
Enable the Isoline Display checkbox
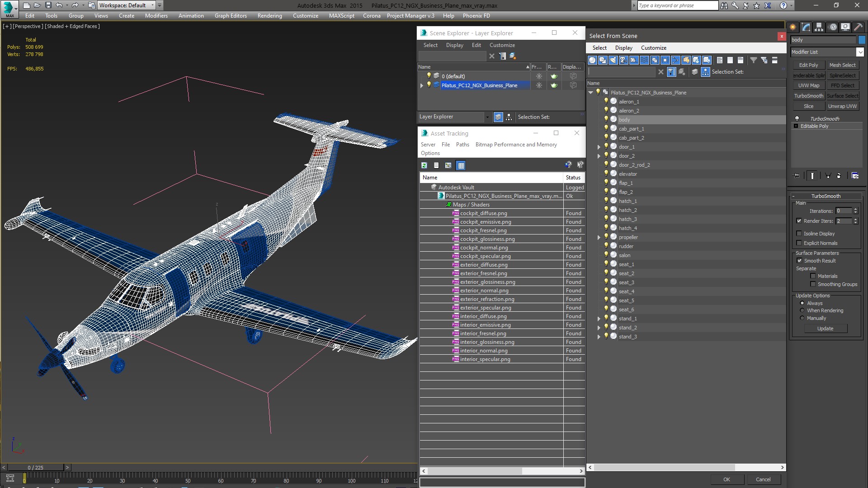point(799,234)
